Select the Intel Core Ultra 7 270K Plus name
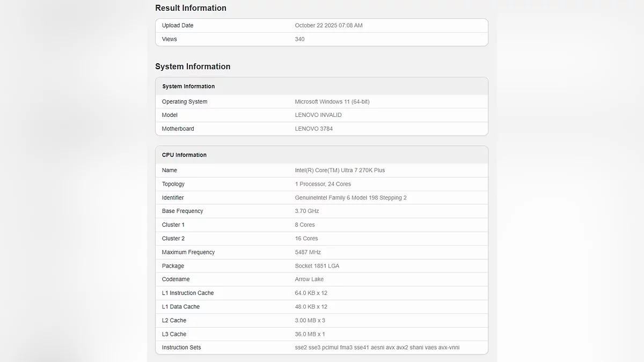This screenshot has height=362, width=644. pos(340,171)
